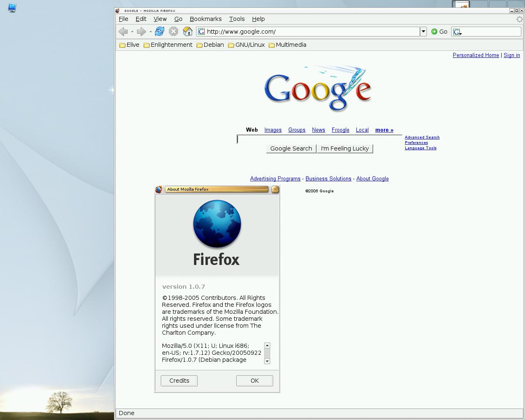Click the Google logo image
The height and width of the screenshot is (420, 525).
(x=318, y=88)
